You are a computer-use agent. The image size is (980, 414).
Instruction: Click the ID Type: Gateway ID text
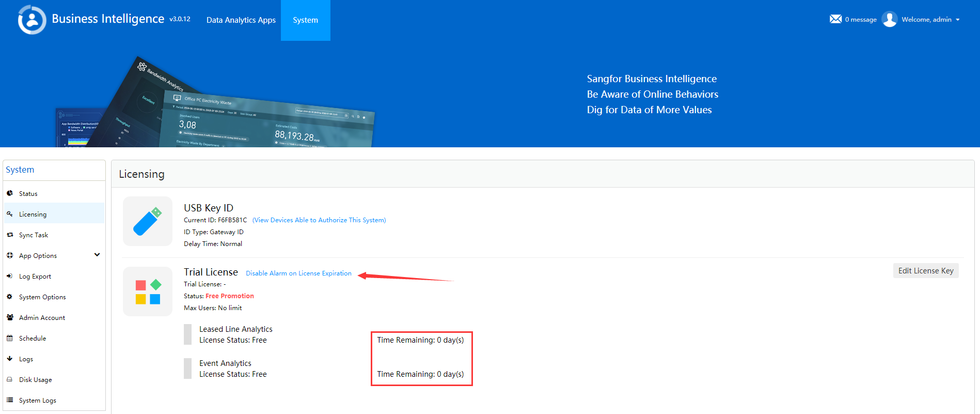[214, 232]
